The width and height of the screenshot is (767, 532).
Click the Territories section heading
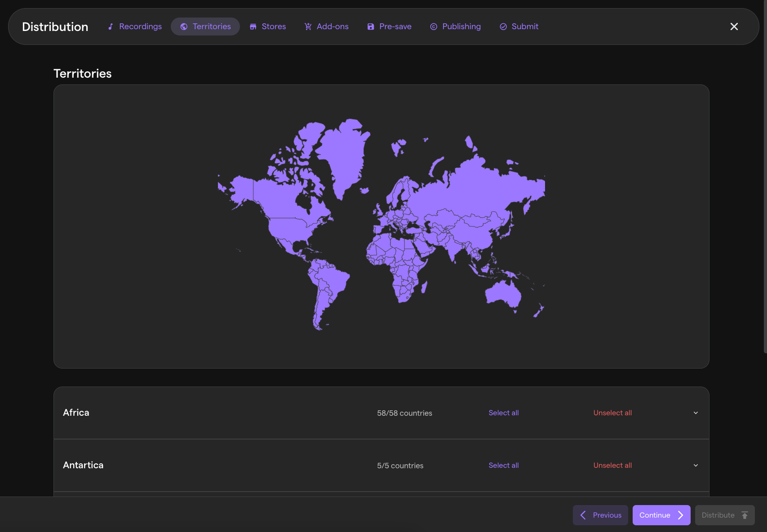click(x=83, y=74)
